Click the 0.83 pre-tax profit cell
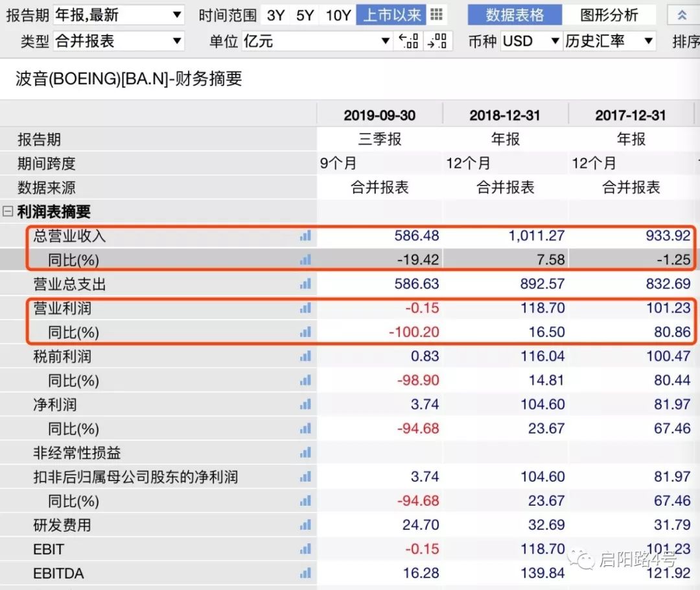Screen dimensions: 700x590 point(425,357)
